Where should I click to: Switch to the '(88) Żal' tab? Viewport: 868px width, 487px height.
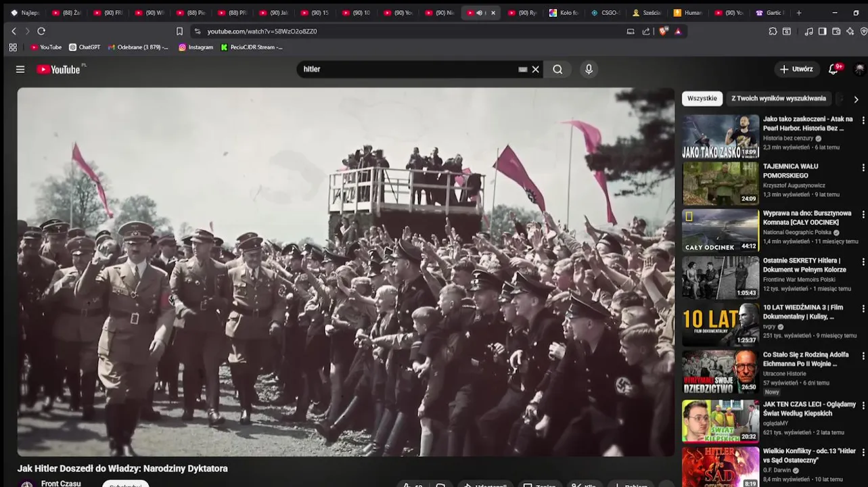tap(67, 13)
